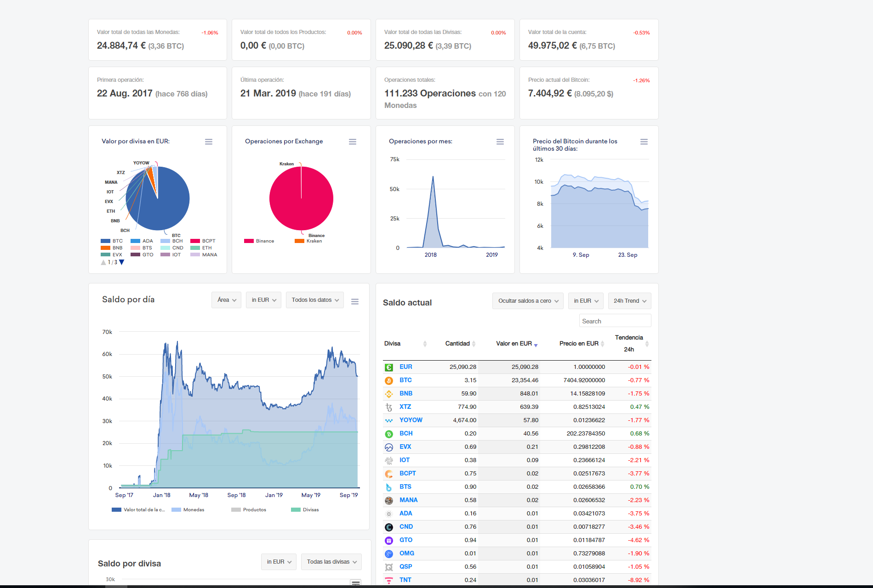The image size is (873, 588).
Task: Toggle Monedas series in Saldo chart
Action: click(188, 509)
